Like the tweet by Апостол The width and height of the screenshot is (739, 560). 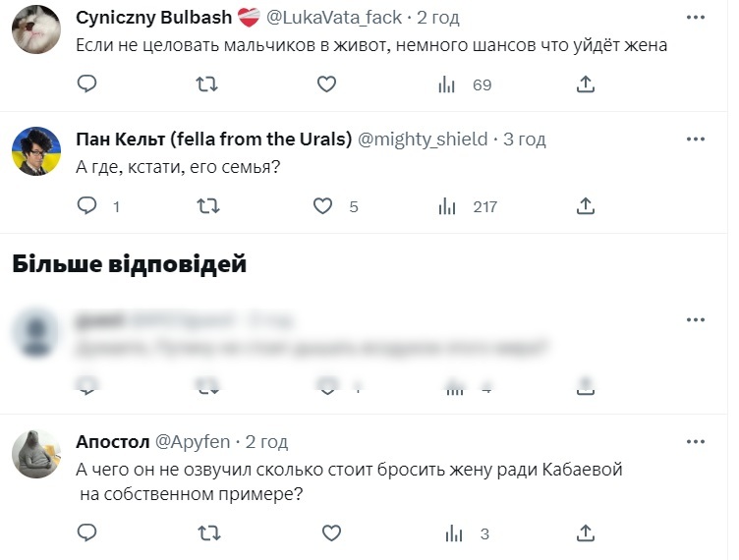[331, 533]
